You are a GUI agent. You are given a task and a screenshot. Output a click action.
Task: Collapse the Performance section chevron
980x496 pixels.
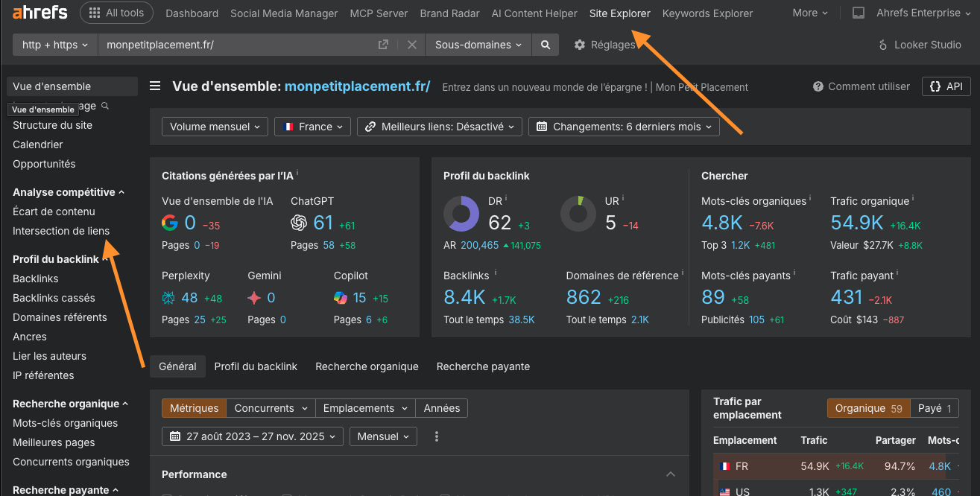[671, 474]
